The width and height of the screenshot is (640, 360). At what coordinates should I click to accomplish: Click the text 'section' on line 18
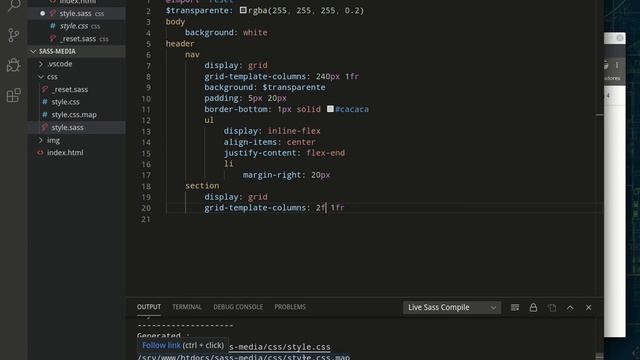coord(202,186)
